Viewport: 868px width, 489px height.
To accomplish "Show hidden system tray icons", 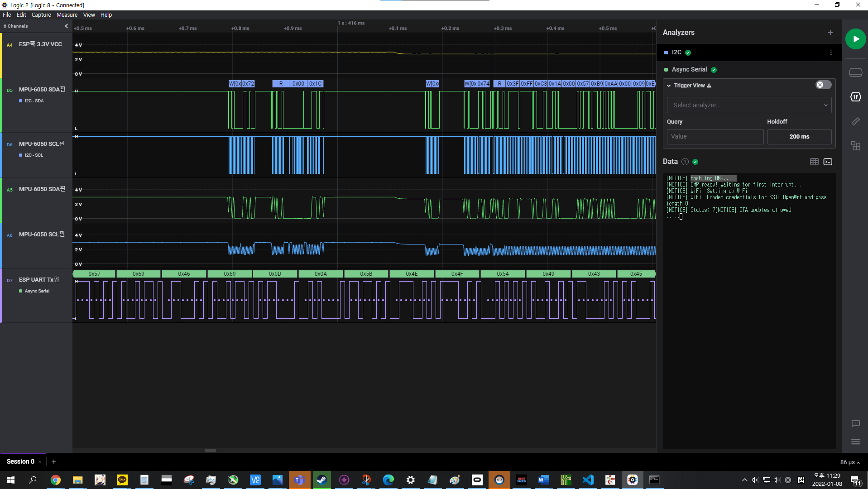I will pos(744,480).
